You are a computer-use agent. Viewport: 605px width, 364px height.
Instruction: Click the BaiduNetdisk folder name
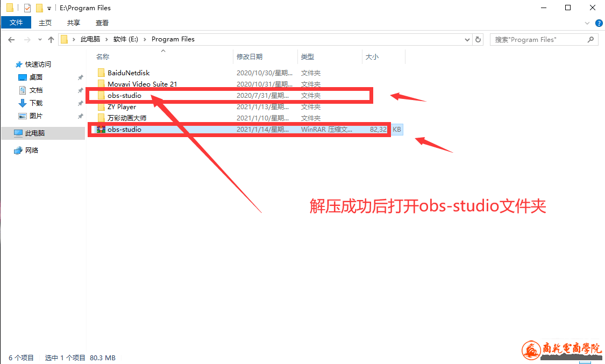pos(129,73)
